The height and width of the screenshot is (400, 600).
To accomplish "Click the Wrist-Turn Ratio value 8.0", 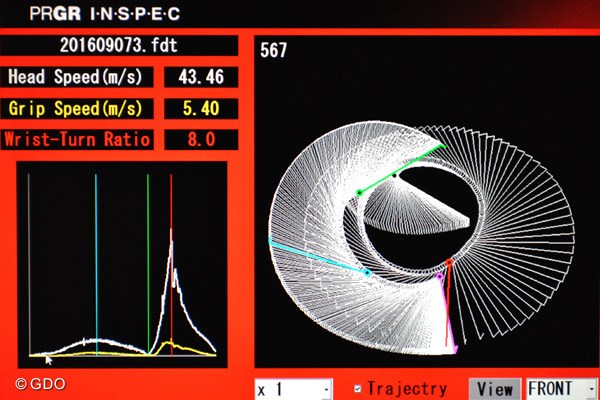I will 201,139.
